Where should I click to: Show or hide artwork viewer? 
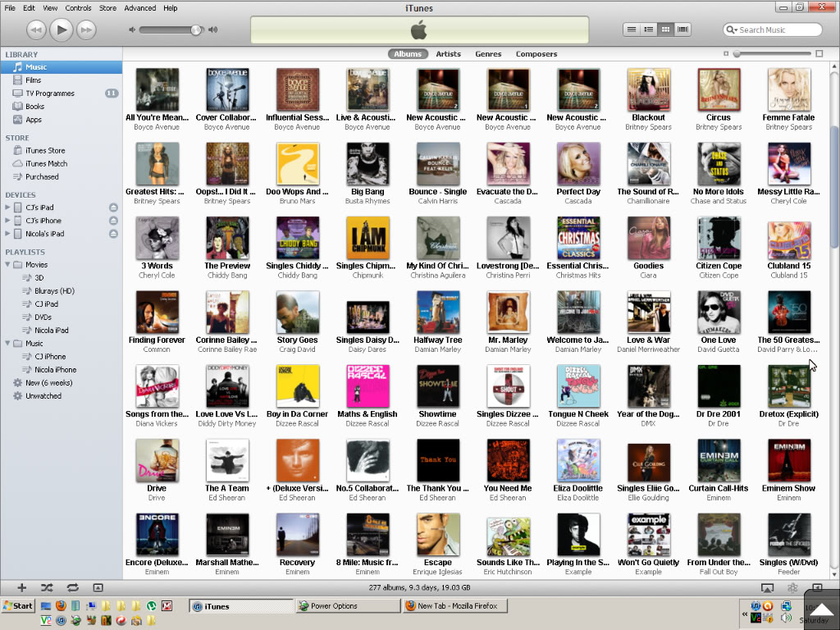[x=98, y=587]
